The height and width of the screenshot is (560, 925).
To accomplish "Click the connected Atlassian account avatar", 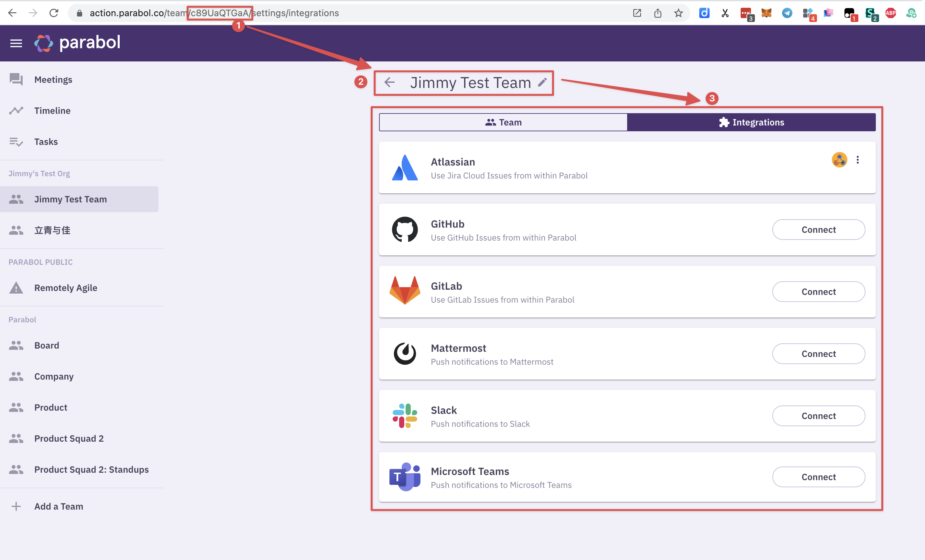I will [x=839, y=159].
